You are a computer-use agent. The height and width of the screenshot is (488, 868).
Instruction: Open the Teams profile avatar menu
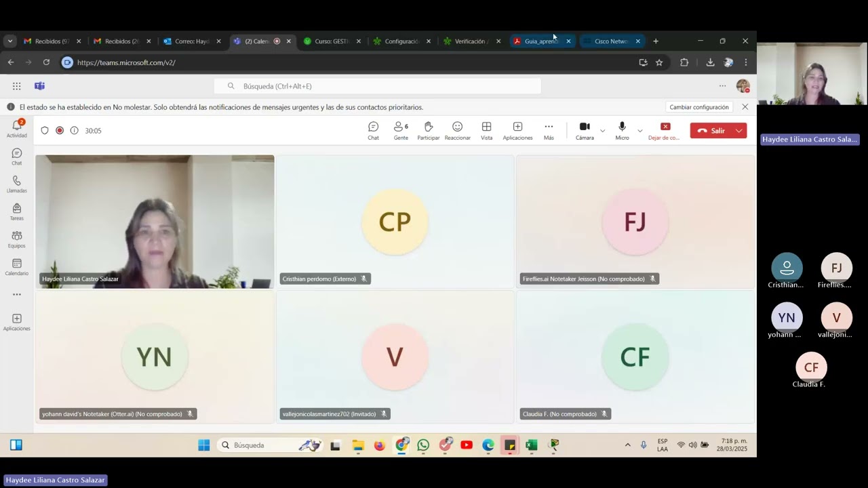[743, 86]
